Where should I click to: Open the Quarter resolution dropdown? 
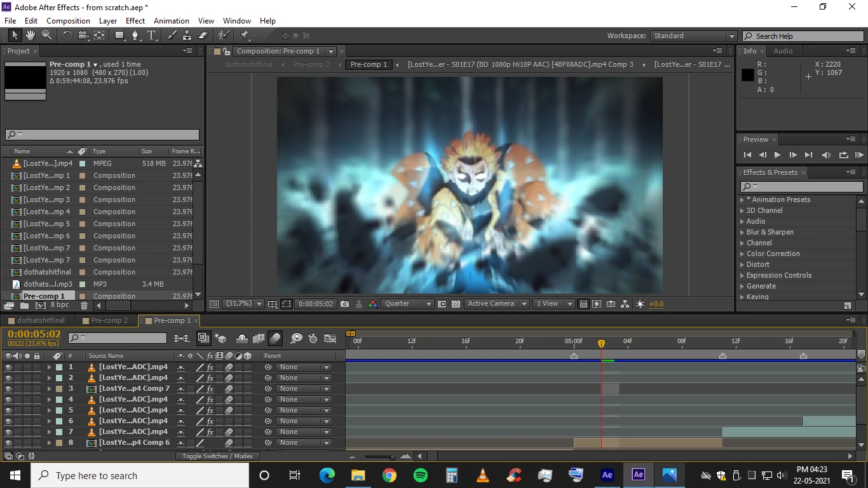pyautogui.click(x=407, y=304)
